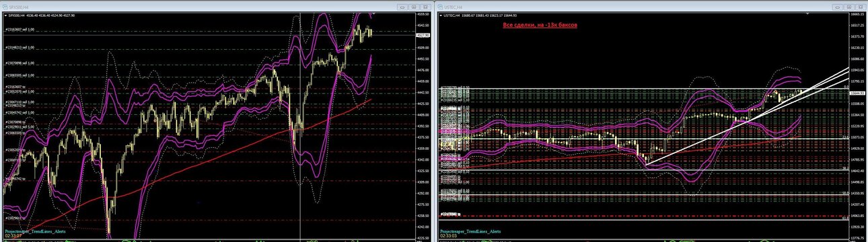
Task: Minimize the SPX500,H4 chart window
Action: click(402, 7)
